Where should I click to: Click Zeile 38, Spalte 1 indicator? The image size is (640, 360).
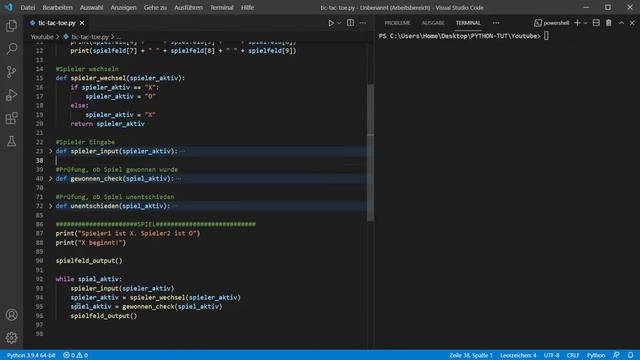click(x=471, y=355)
